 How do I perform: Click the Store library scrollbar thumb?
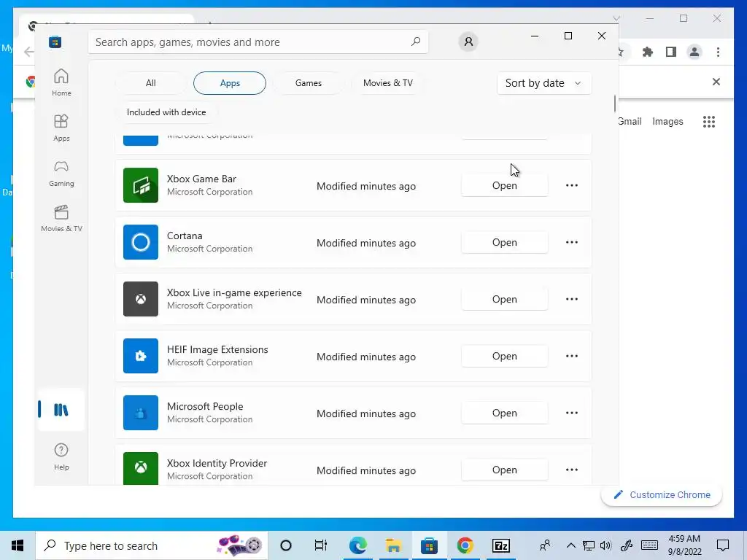[614, 104]
